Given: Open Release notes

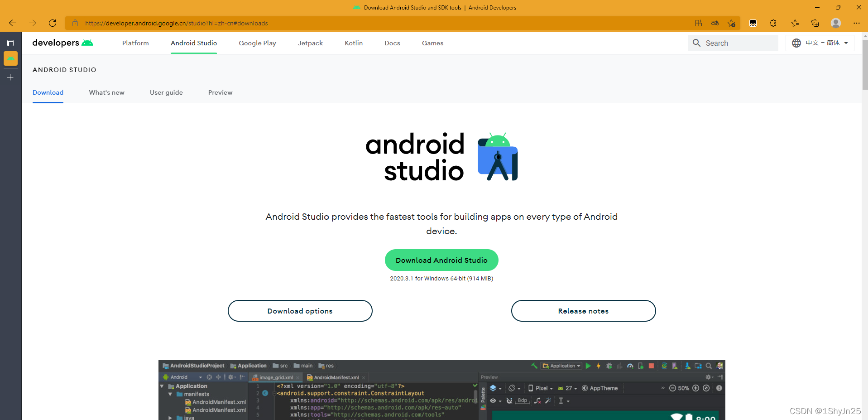Looking at the screenshot, I should [x=583, y=311].
